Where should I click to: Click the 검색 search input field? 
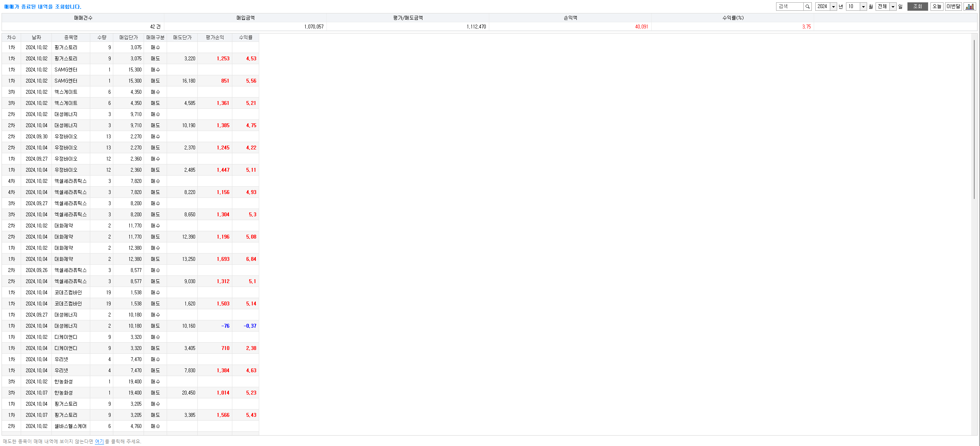pos(790,7)
